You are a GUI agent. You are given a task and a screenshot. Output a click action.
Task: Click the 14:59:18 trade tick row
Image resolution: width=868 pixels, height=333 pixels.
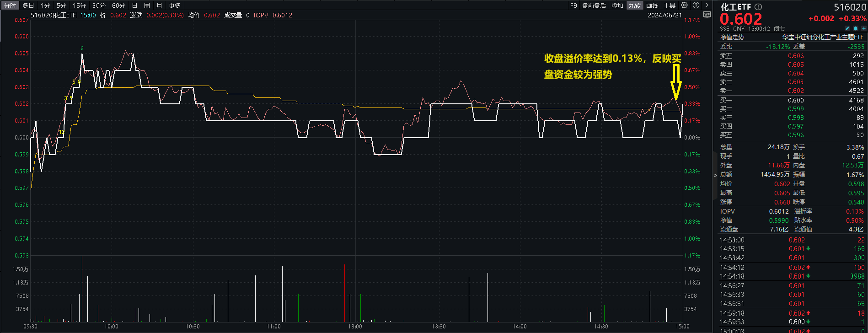pyautogui.click(x=792, y=313)
